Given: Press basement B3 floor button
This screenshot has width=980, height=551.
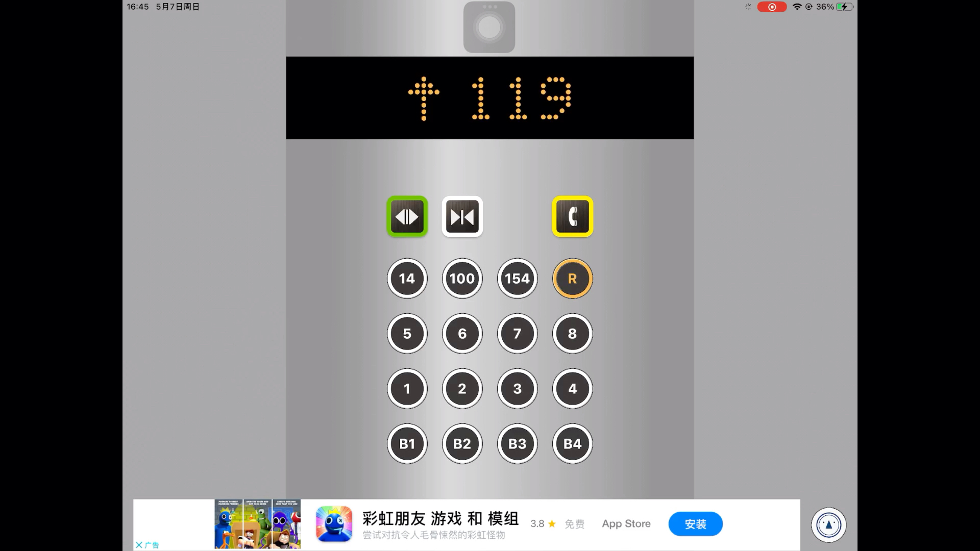Looking at the screenshot, I should tap(517, 443).
